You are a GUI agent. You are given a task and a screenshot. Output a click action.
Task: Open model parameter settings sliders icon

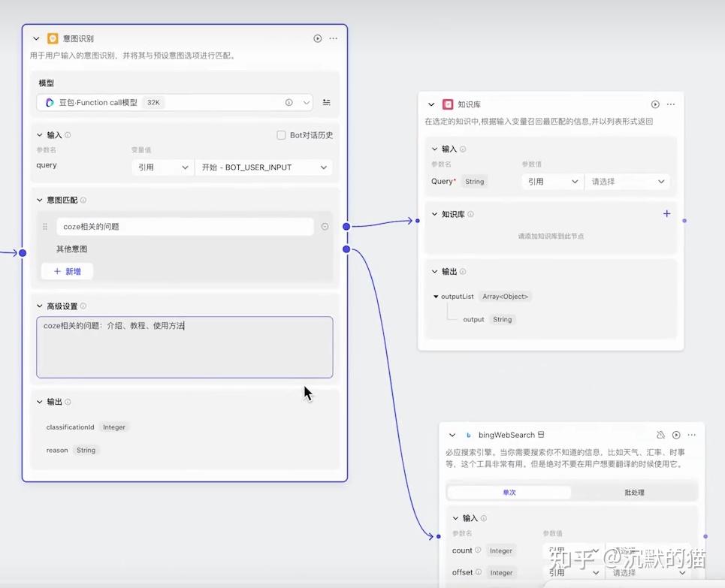(326, 103)
